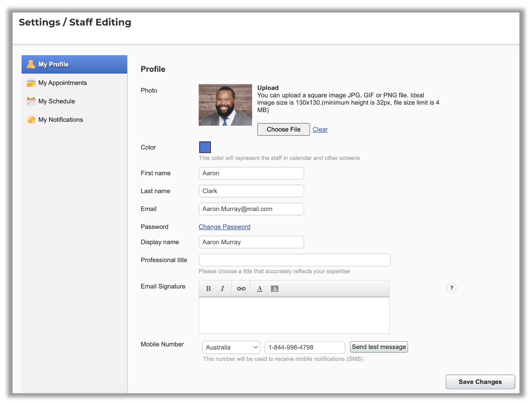Click the 'Display name' field label

pyautogui.click(x=160, y=242)
